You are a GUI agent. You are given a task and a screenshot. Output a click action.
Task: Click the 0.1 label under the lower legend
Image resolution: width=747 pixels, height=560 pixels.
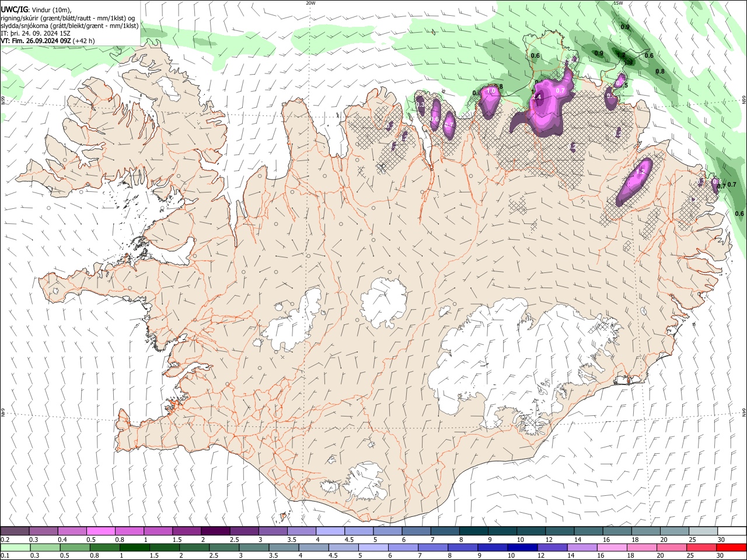pos(5,556)
